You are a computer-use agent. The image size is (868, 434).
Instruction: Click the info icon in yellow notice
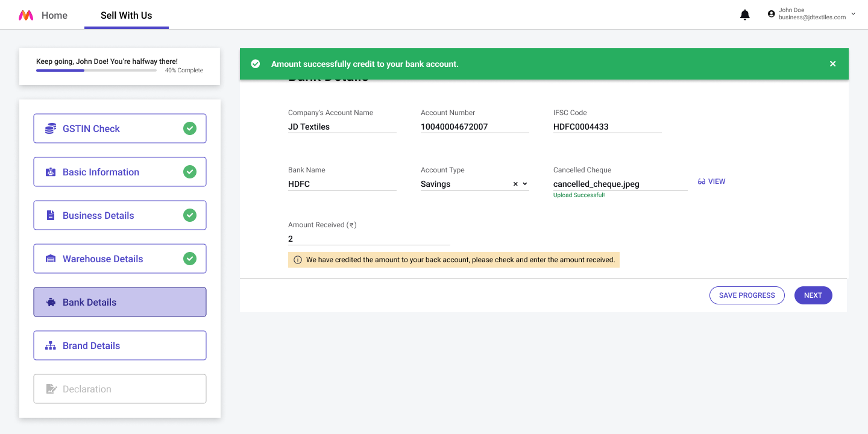point(297,260)
